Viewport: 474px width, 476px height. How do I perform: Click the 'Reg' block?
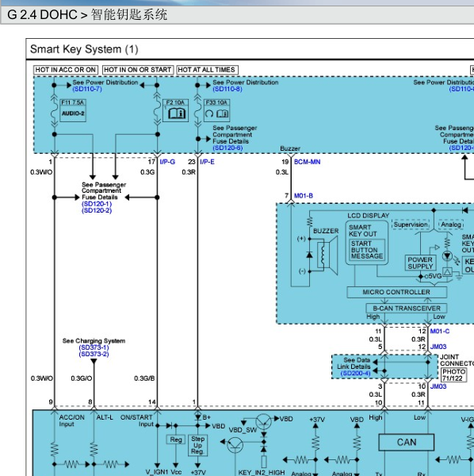pos(176,440)
